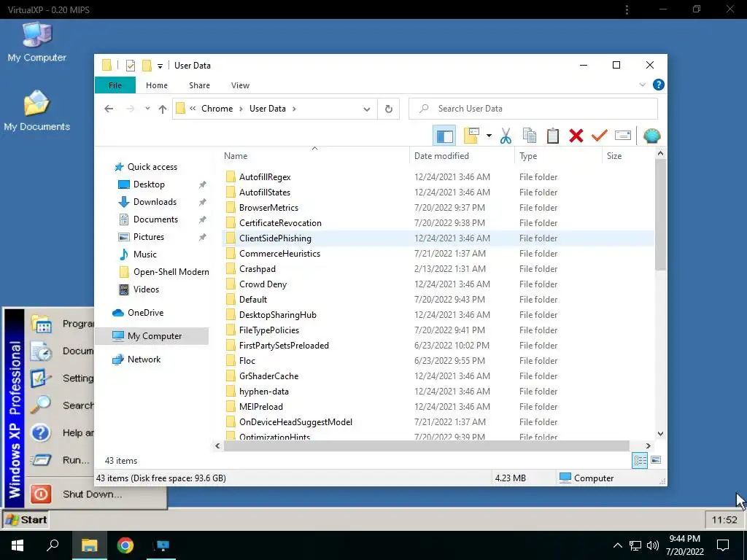This screenshot has height=560, width=747.
Task: Select the AutofillRegex folder
Action: point(265,177)
